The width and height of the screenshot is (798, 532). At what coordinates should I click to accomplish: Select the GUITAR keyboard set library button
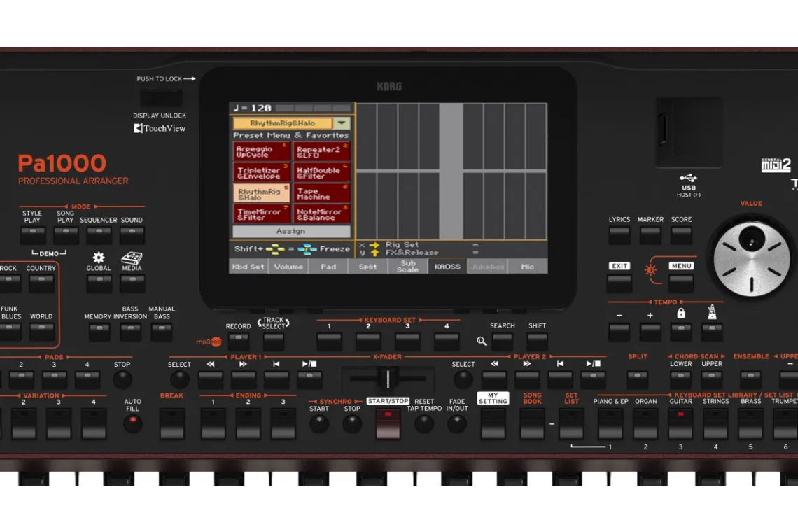coord(680,423)
